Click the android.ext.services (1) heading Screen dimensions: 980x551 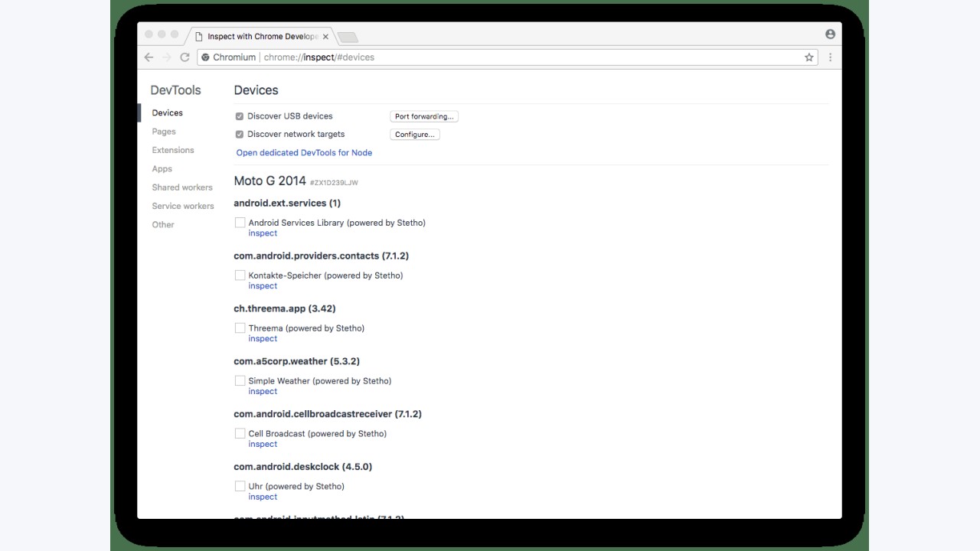point(287,204)
